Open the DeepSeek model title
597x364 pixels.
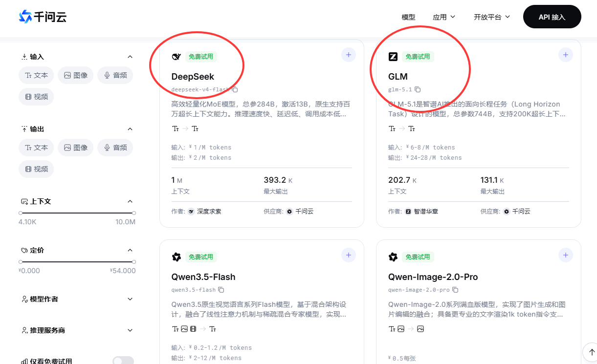[x=193, y=77]
